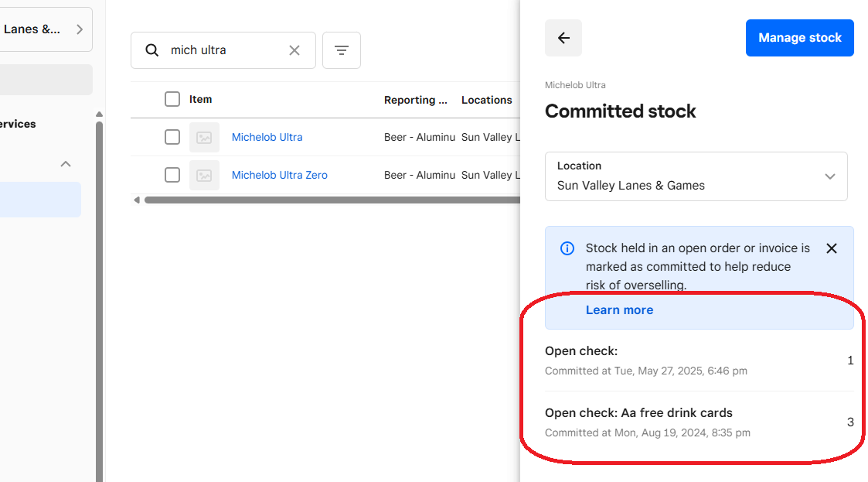Select the May 27, 2025 open check entry
Viewport: 868px width, 482px height.
coord(700,361)
